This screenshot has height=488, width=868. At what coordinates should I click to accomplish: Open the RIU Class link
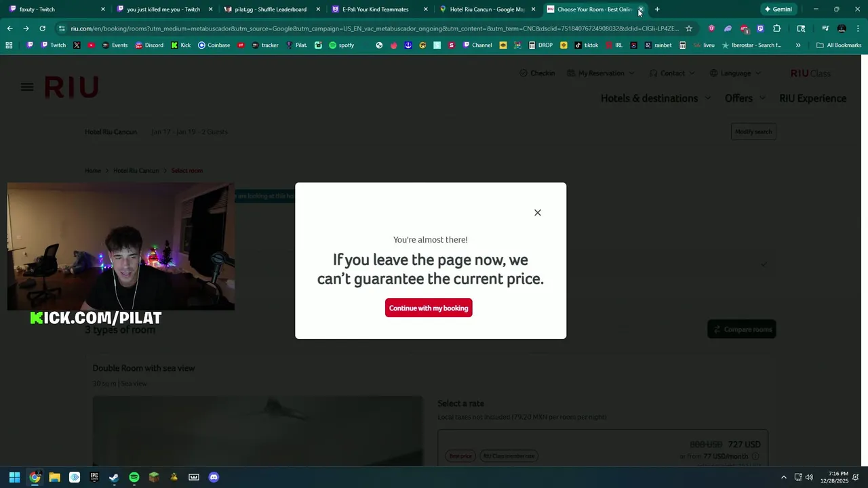[810, 73]
